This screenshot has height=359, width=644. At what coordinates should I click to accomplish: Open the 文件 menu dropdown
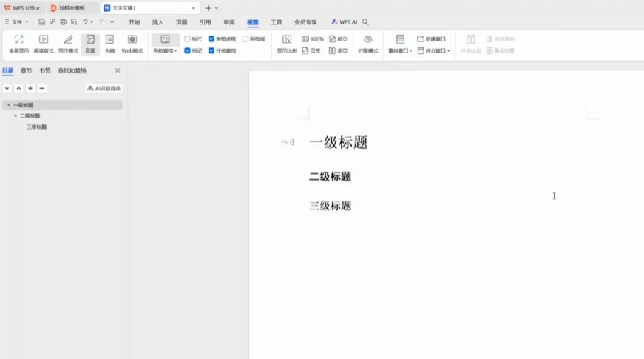(16, 21)
